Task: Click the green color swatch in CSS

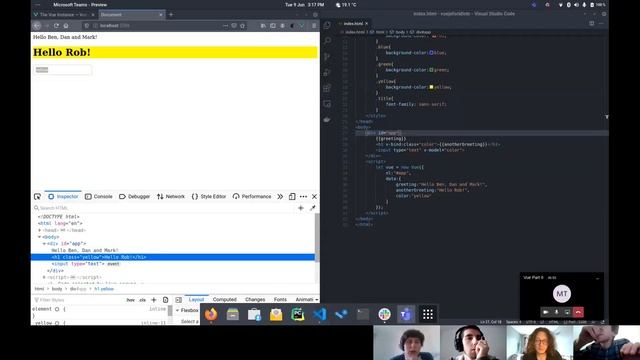Action: click(x=431, y=70)
